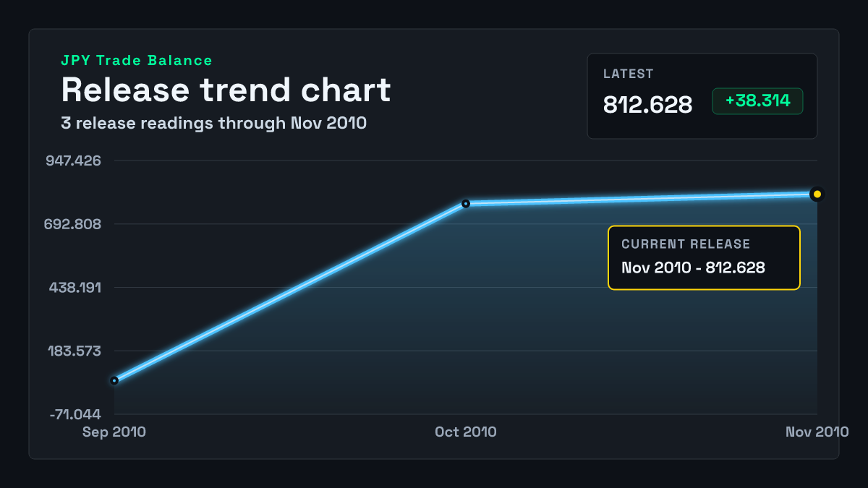This screenshot has width=868, height=488.
Task: Click the Oct 2010 x-axis label
Action: (466, 432)
